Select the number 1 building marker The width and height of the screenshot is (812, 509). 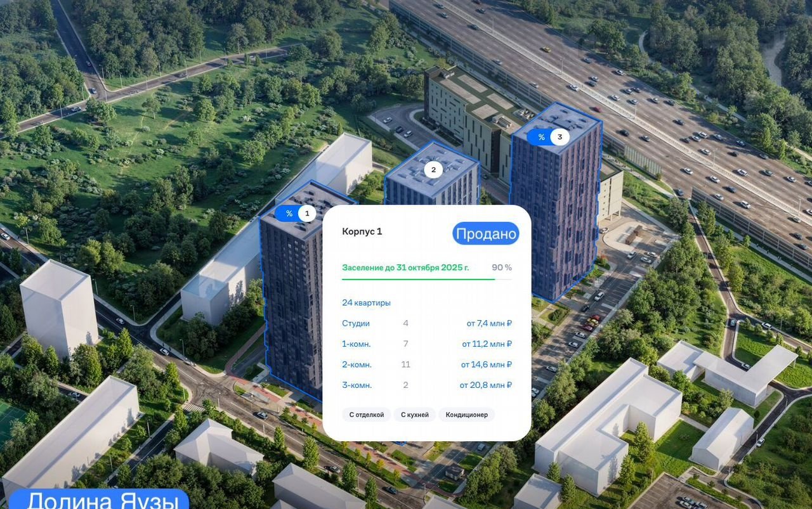tap(307, 214)
